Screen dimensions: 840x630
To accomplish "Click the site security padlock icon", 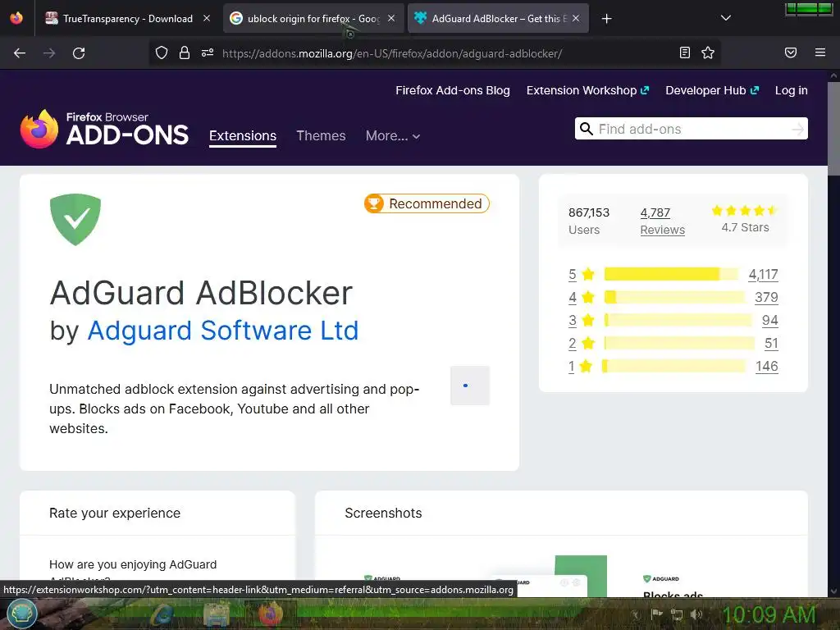I will [185, 52].
